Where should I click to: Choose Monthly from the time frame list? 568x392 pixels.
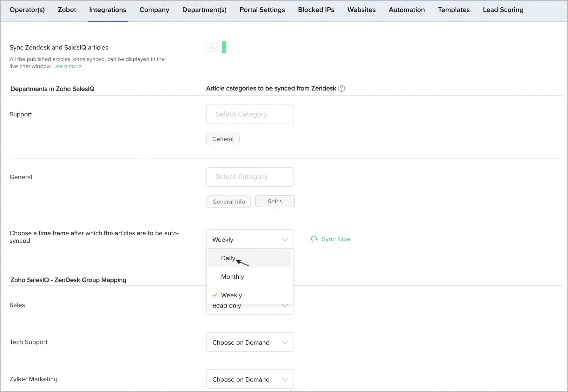coord(250,277)
